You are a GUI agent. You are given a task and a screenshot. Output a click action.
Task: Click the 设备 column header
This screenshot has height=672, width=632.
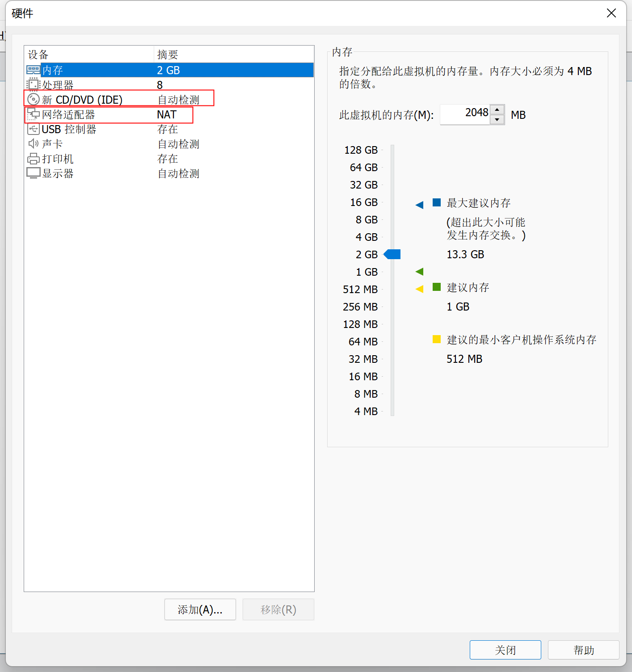[89, 55]
